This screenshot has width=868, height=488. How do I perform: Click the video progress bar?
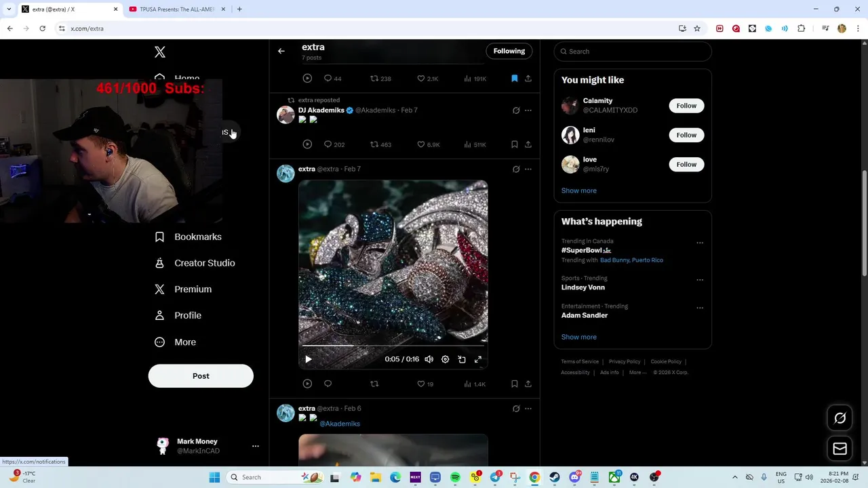tap(393, 346)
